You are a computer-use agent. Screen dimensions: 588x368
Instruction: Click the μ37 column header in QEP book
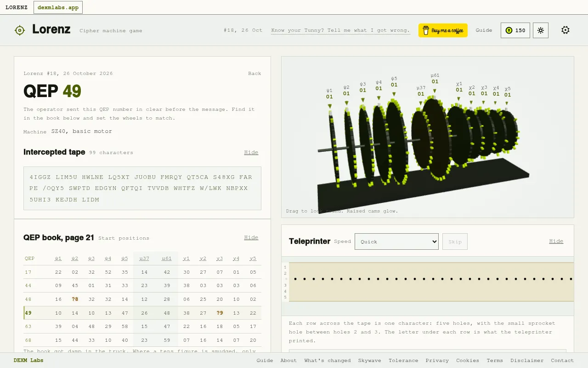[x=144, y=259]
